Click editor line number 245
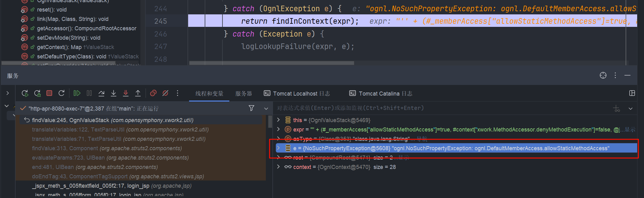The image size is (644, 198). tap(160, 21)
